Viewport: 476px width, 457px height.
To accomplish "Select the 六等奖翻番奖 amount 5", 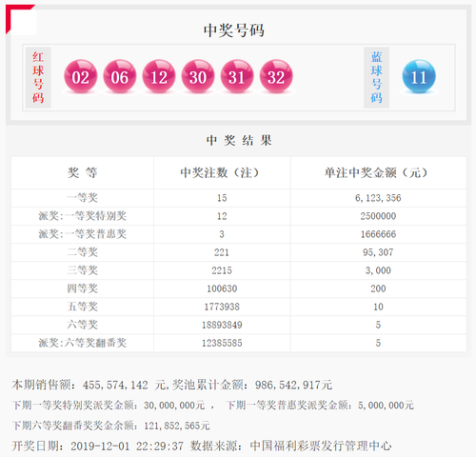I will coord(378,343).
